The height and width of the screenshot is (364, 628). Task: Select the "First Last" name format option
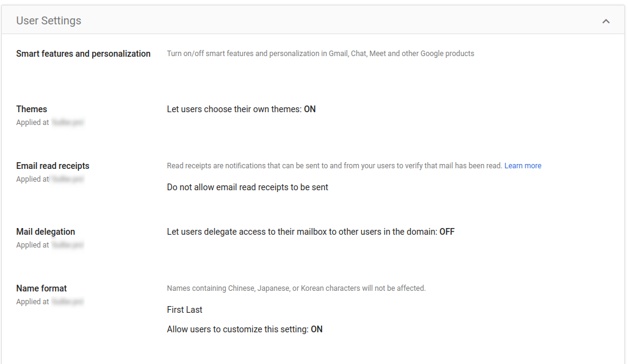point(184,309)
